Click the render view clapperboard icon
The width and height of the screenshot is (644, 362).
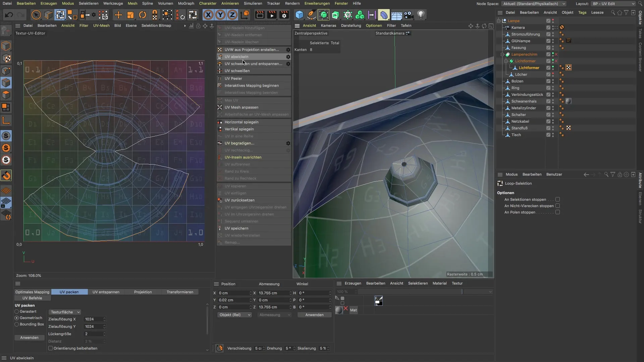[260, 15]
